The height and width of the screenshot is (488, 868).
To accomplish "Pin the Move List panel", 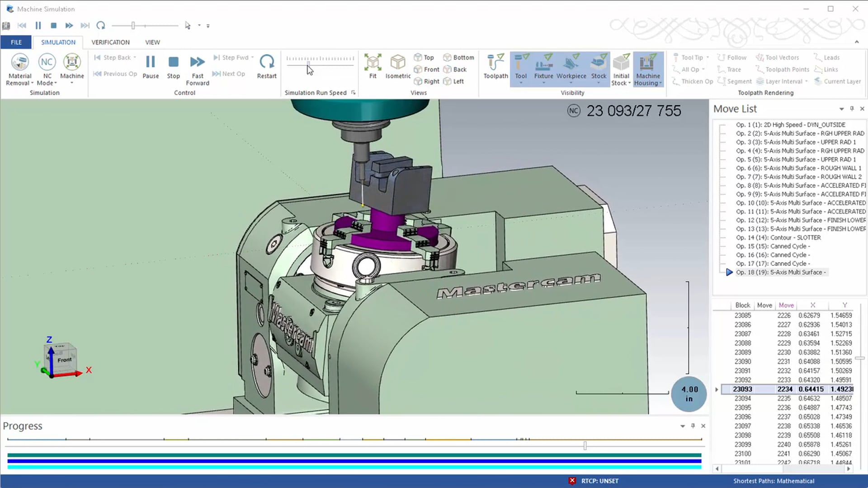I will [x=852, y=109].
